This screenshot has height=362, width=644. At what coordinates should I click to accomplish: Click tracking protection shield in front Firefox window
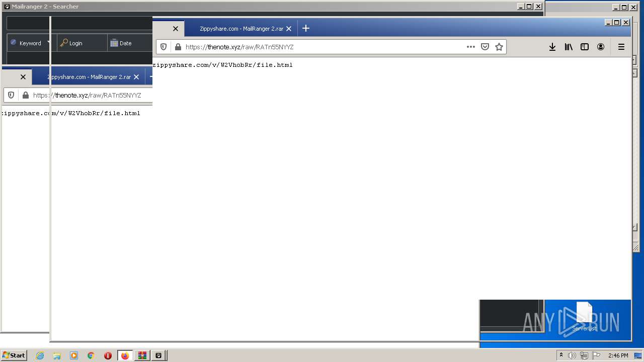pyautogui.click(x=164, y=47)
